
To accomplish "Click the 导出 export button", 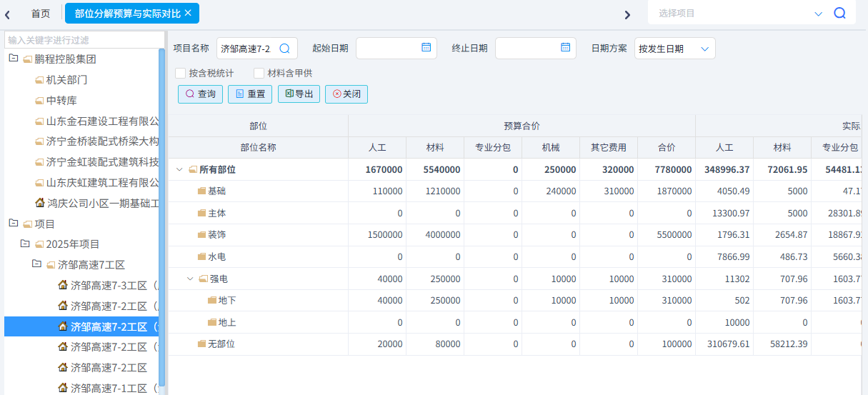I will point(299,94).
